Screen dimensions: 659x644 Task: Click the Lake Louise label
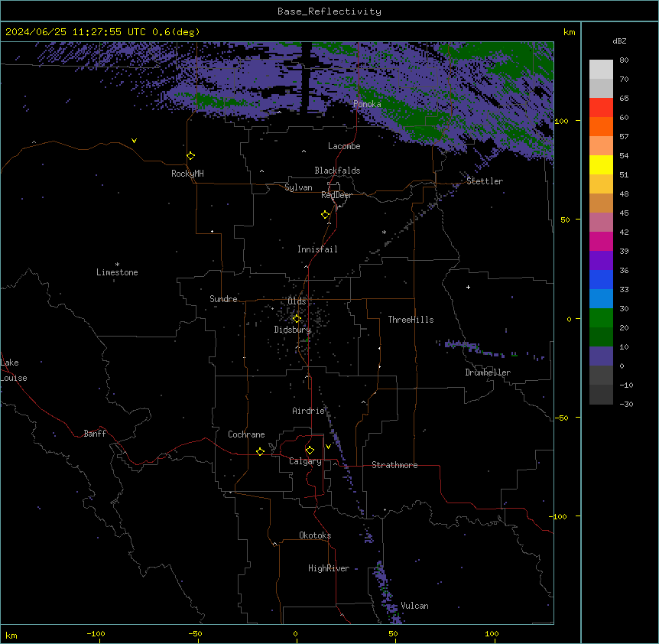coord(14,370)
